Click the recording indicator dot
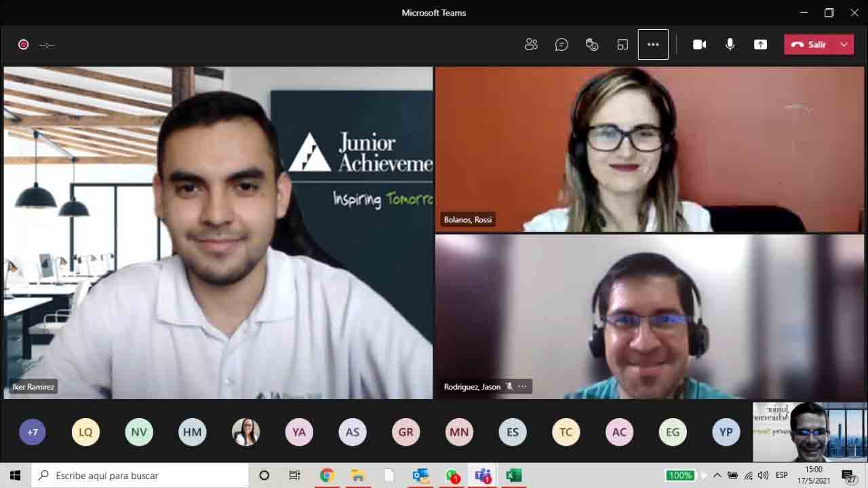This screenshot has width=868, height=488. pos(23,45)
